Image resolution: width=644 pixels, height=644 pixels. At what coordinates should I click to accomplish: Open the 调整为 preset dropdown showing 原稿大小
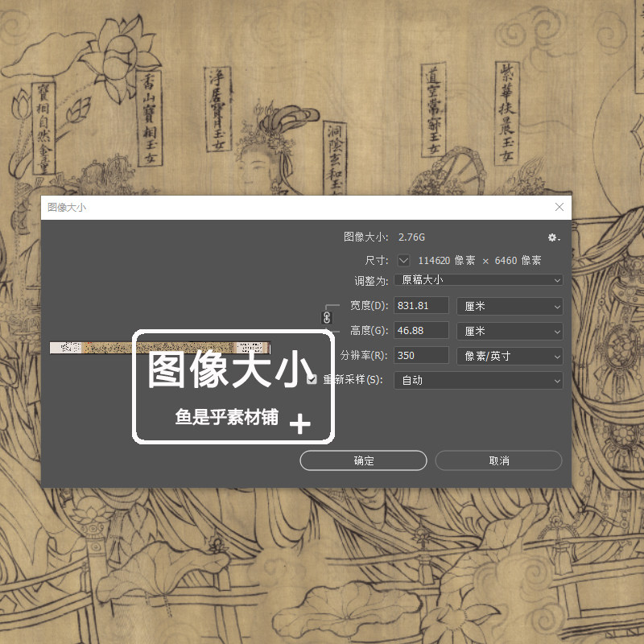[x=477, y=280]
